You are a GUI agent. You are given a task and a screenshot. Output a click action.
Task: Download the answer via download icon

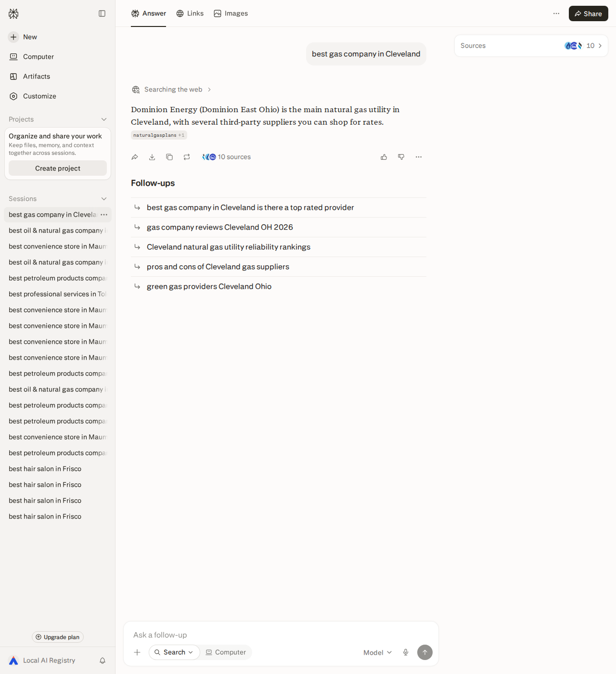(x=152, y=157)
